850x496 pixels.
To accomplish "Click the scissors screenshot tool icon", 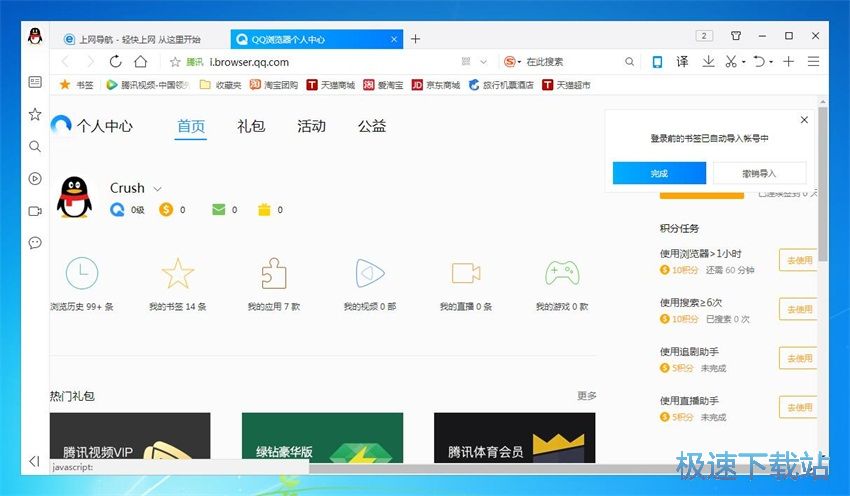I will click(x=731, y=62).
